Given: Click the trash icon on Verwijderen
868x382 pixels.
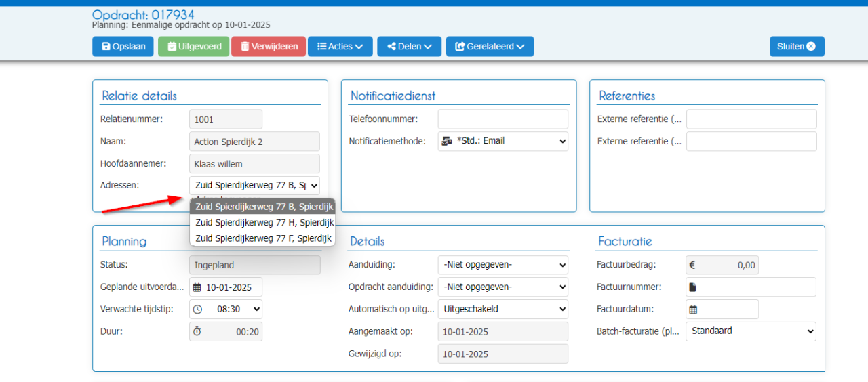Looking at the screenshot, I should (x=245, y=47).
